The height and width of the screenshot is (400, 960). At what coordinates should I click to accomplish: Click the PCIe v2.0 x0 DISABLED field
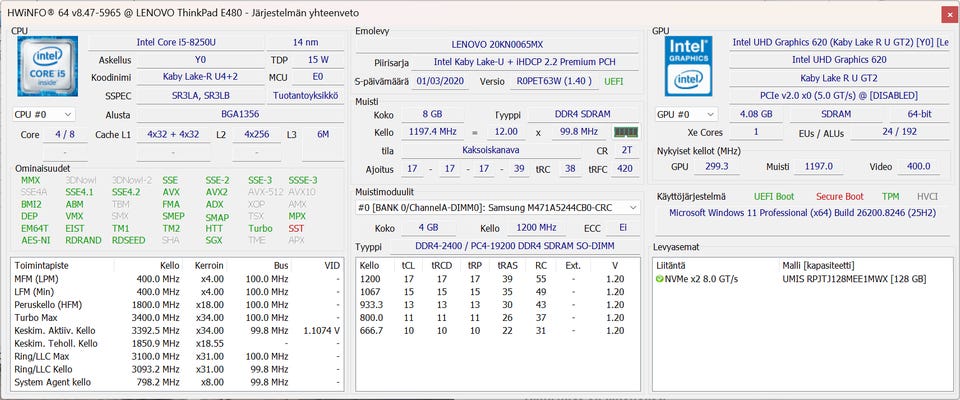coord(839,96)
